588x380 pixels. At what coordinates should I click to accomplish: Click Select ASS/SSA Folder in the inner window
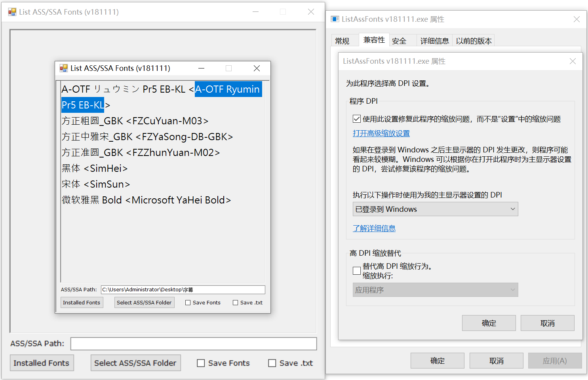(x=144, y=302)
